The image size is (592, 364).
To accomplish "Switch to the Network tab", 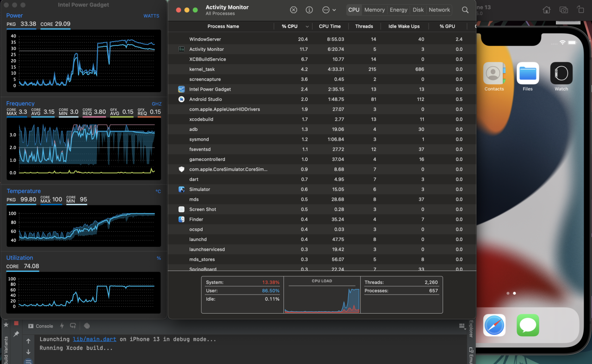I will pyautogui.click(x=439, y=10).
